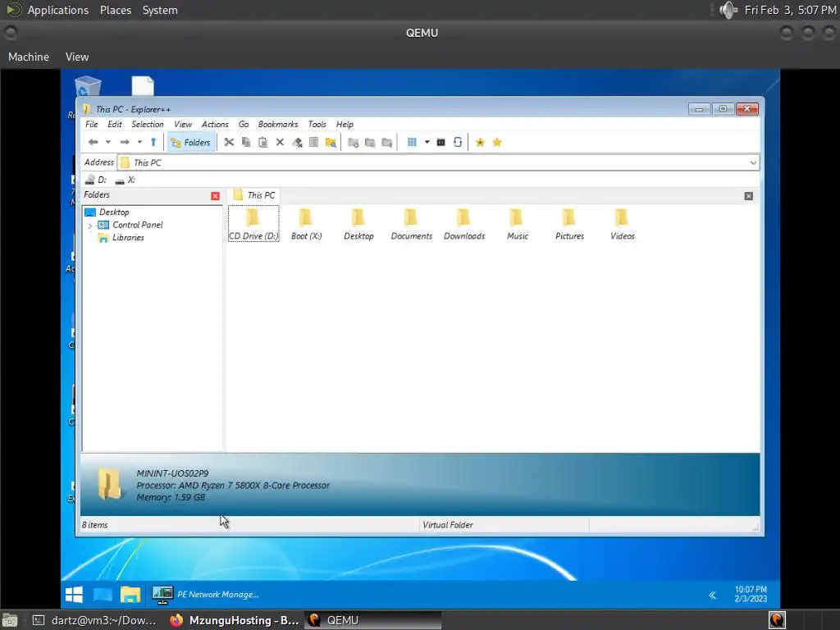Click the Copy To folder icon
Image resolution: width=840 pixels, height=630 pixels.
tap(370, 143)
